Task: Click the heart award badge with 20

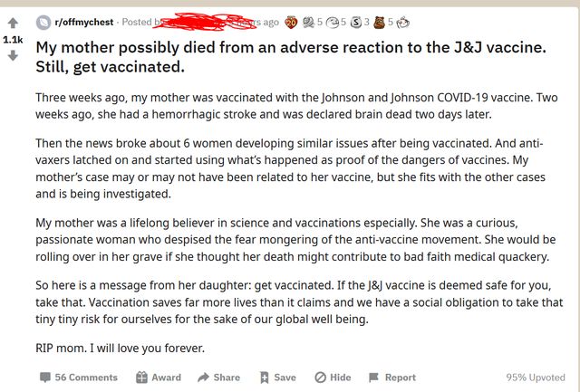Action: pos(291,23)
